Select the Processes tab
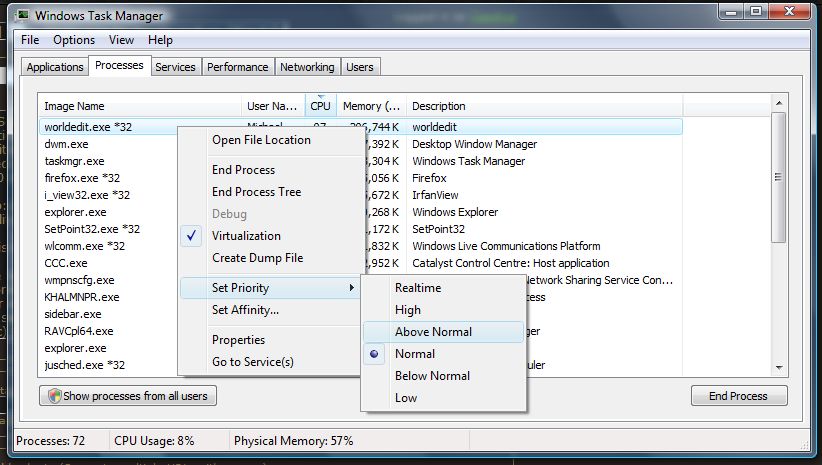This screenshot has height=465, width=822. point(120,66)
